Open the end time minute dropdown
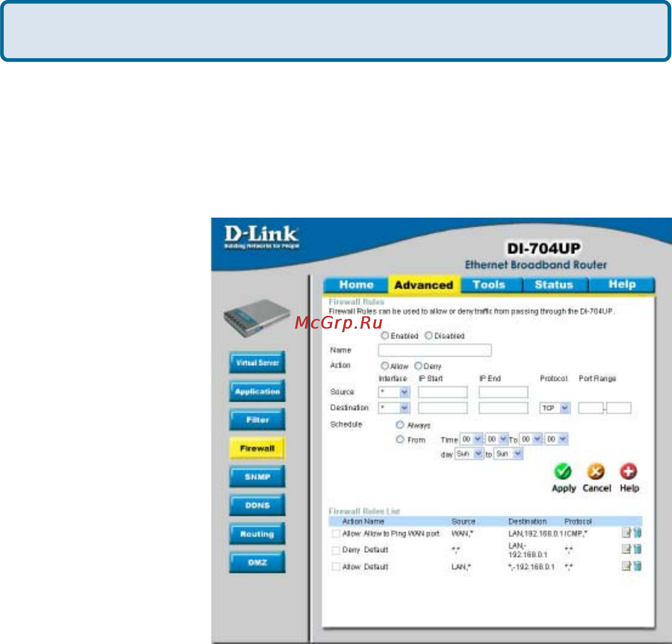The width and height of the screenshot is (672, 644). tap(556, 439)
